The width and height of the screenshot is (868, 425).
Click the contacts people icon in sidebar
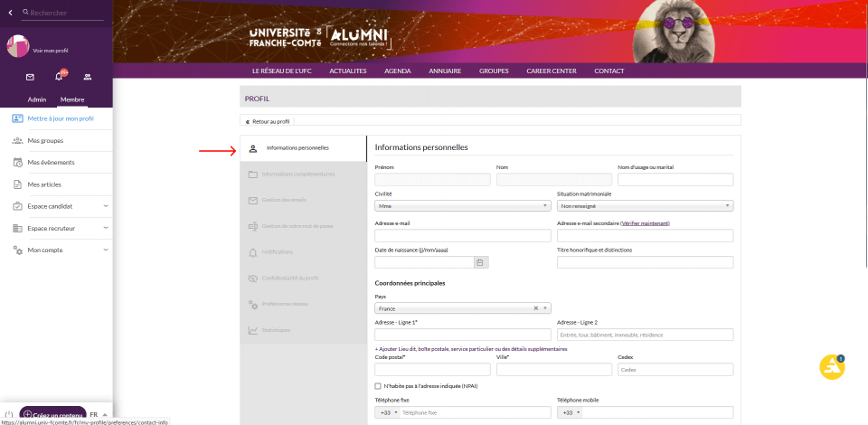(x=88, y=78)
